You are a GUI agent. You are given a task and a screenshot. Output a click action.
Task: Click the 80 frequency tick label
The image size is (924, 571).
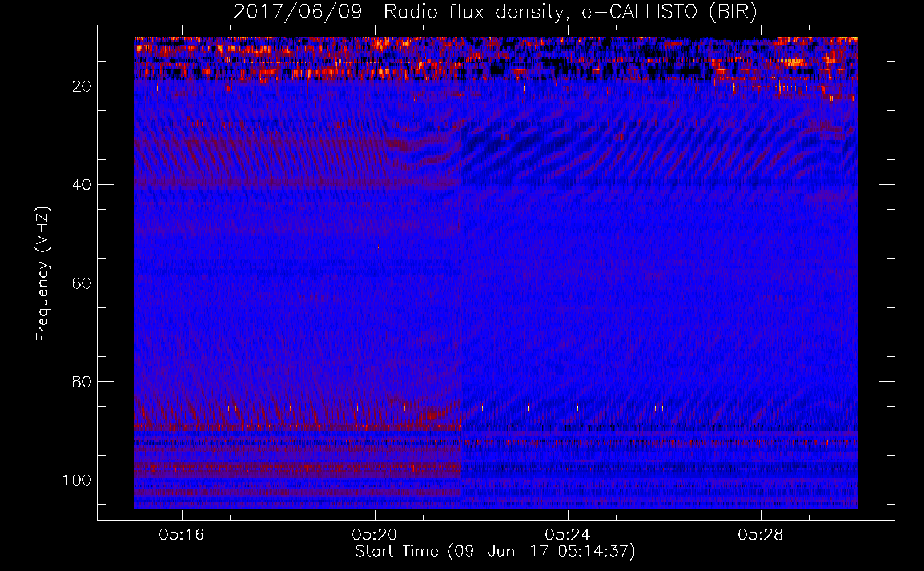click(82, 382)
